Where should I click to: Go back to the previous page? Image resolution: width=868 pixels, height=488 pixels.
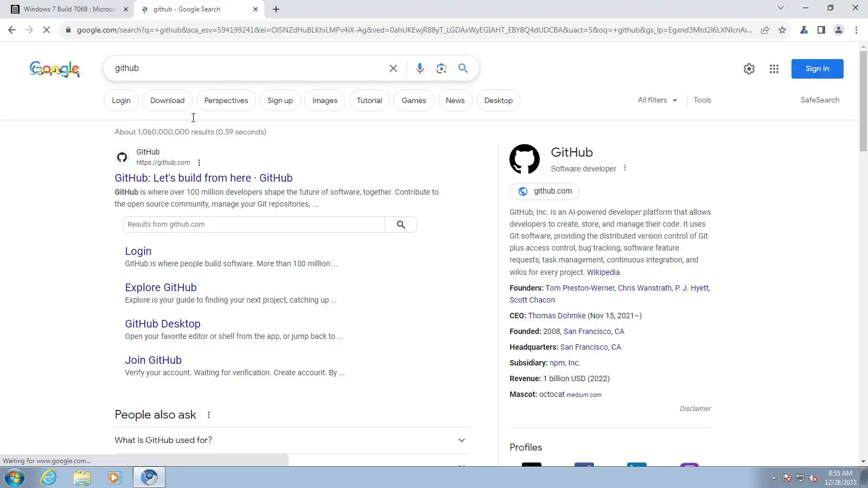[12, 30]
